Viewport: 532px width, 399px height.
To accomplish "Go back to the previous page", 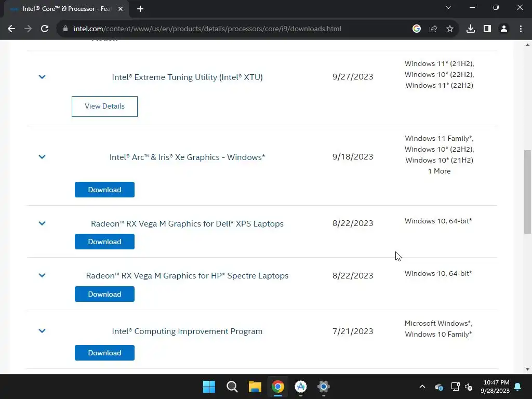I will 11,29.
